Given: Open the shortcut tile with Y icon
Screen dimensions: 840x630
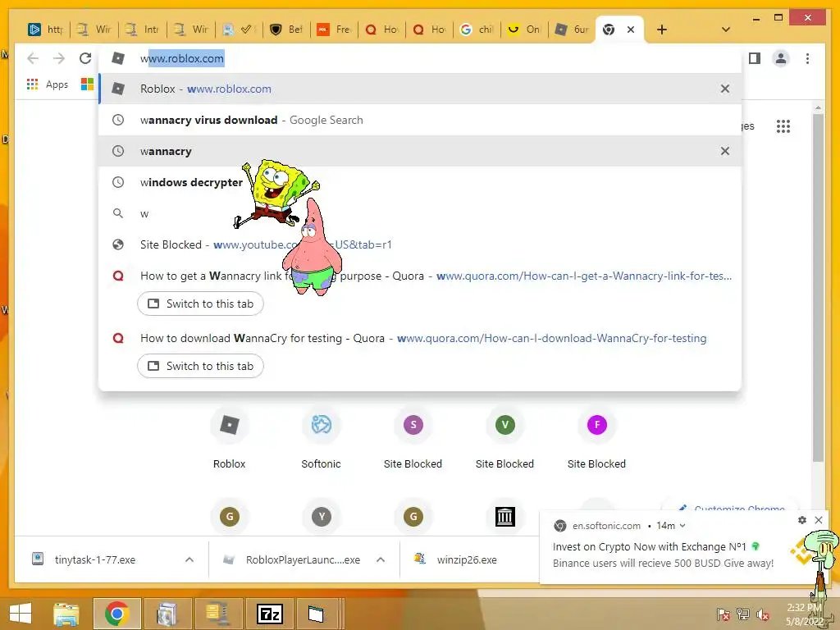Looking at the screenshot, I should point(322,517).
